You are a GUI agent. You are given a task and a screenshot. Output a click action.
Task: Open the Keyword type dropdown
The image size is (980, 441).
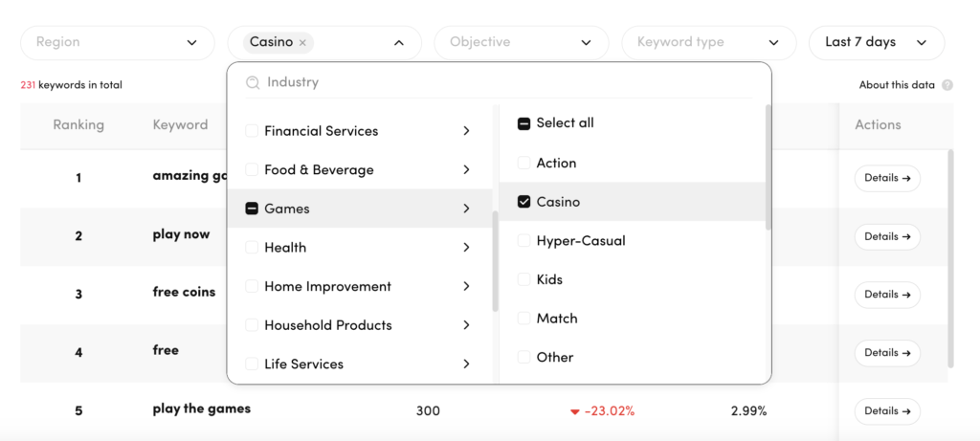tap(709, 42)
